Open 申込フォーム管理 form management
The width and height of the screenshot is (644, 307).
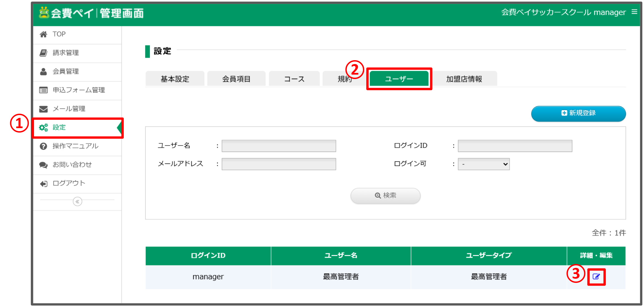click(79, 90)
